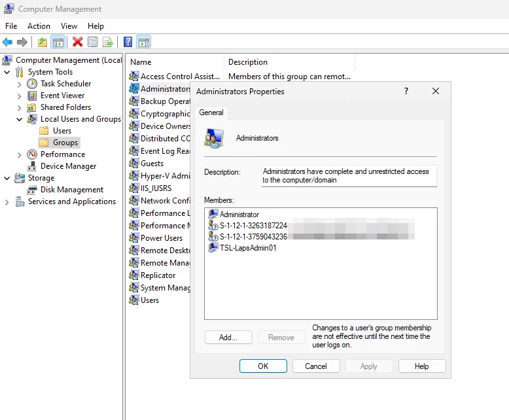Viewport: 509px width, 420px height.
Task: Click the Disk Management drive icon
Action: (32, 190)
